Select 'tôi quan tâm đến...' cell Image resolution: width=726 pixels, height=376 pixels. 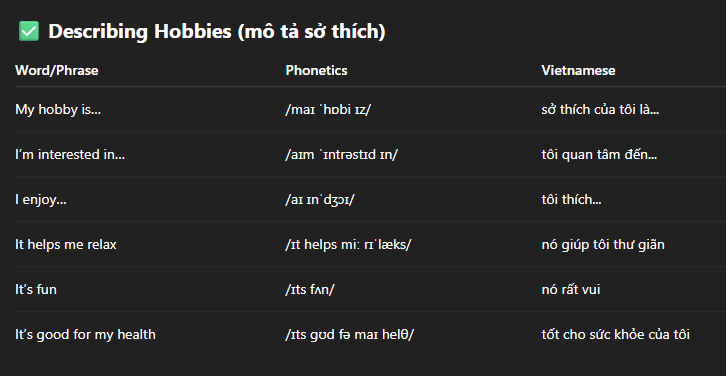(599, 155)
